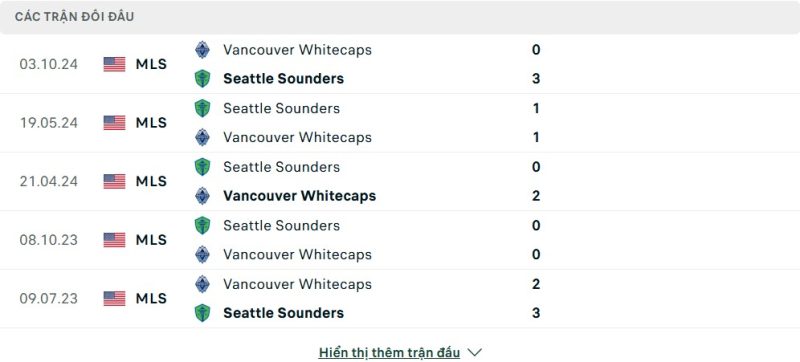Click Seattle Sounders crest in 19.05.24 match
This screenshot has height=362, width=800.
203,108
